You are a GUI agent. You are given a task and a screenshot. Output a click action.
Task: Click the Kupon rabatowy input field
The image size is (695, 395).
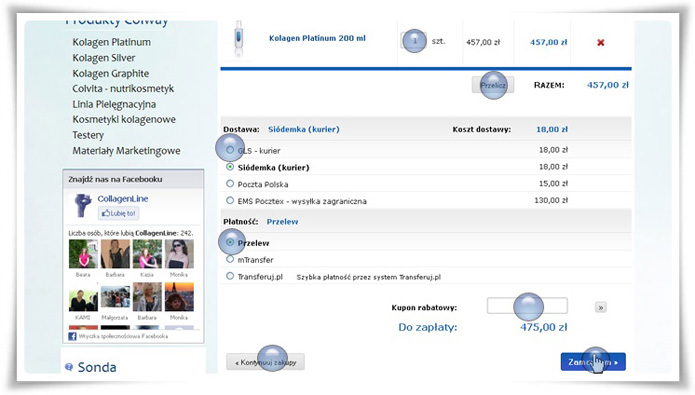point(527,306)
